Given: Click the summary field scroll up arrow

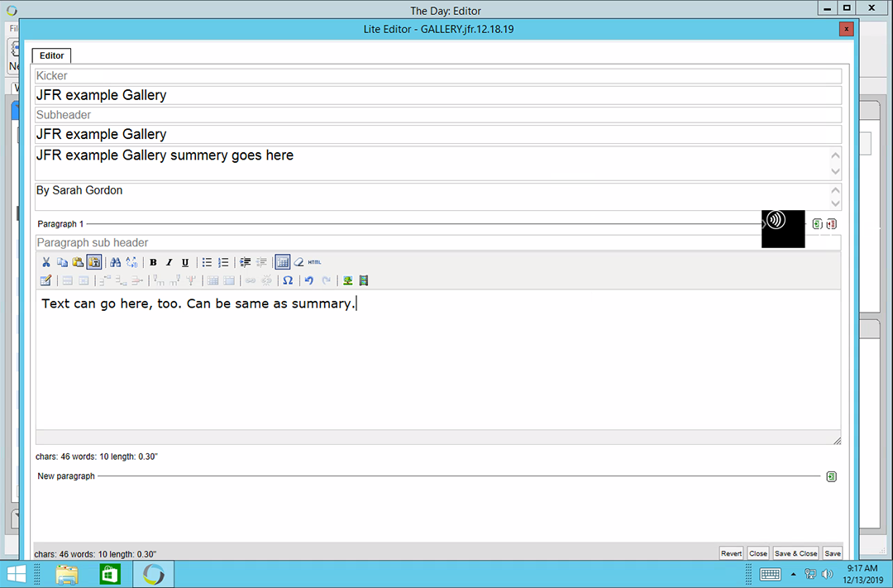Looking at the screenshot, I should point(835,155).
